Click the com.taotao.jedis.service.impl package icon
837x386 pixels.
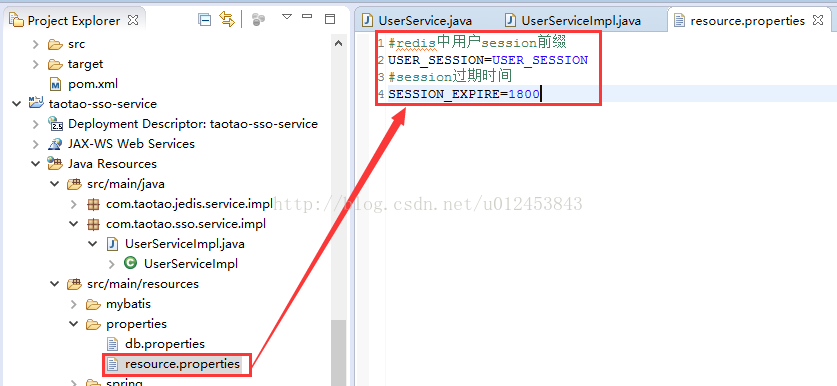tap(93, 204)
